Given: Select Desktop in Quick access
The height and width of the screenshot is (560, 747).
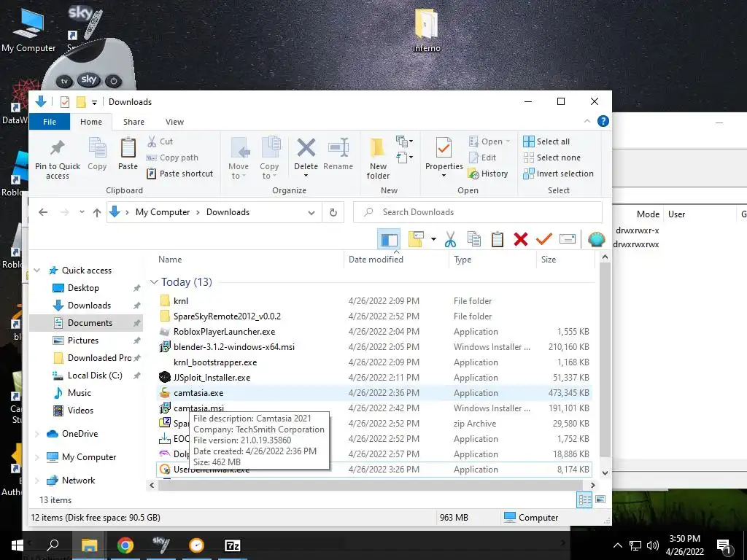Looking at the screenshot, I should pos(83,288).
